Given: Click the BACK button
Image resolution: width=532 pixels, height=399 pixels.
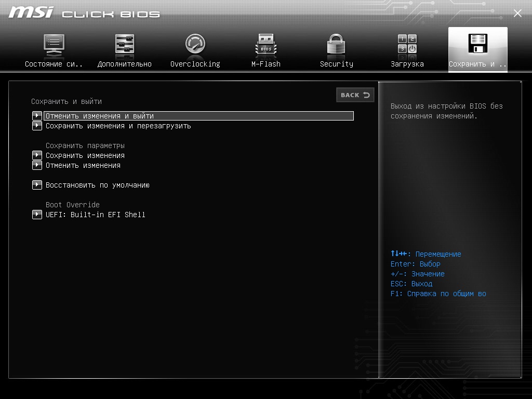Looking at the screenshot, I should (355, 95).
